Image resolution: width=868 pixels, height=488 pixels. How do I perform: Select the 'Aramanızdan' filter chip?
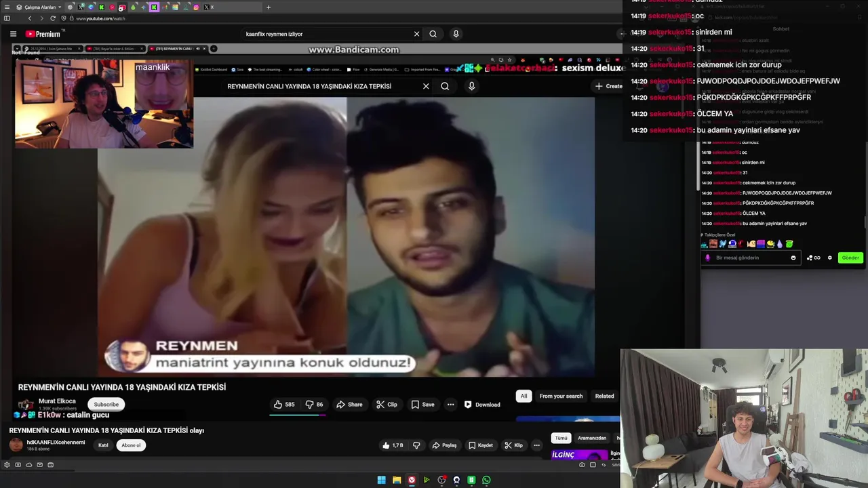[x=592, y=438]
